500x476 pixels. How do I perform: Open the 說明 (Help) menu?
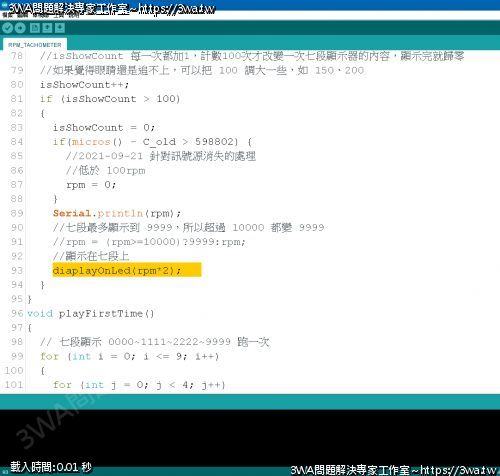pos(73,15)
